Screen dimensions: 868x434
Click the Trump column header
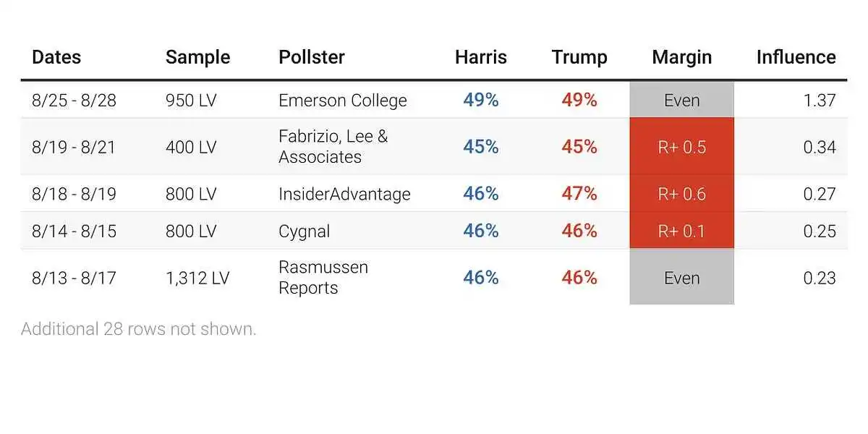pos(579,57)
